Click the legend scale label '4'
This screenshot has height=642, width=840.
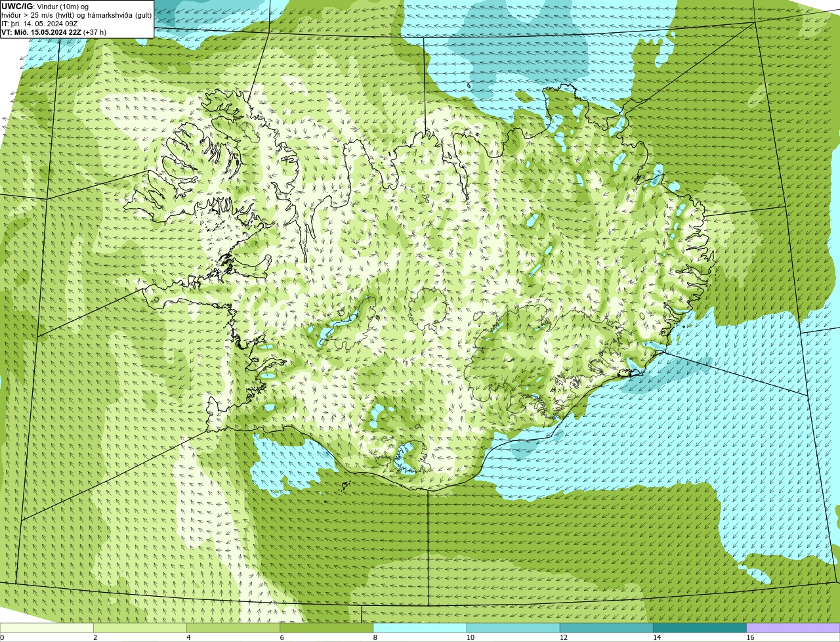pyautogui.click(x=188, y=637)
